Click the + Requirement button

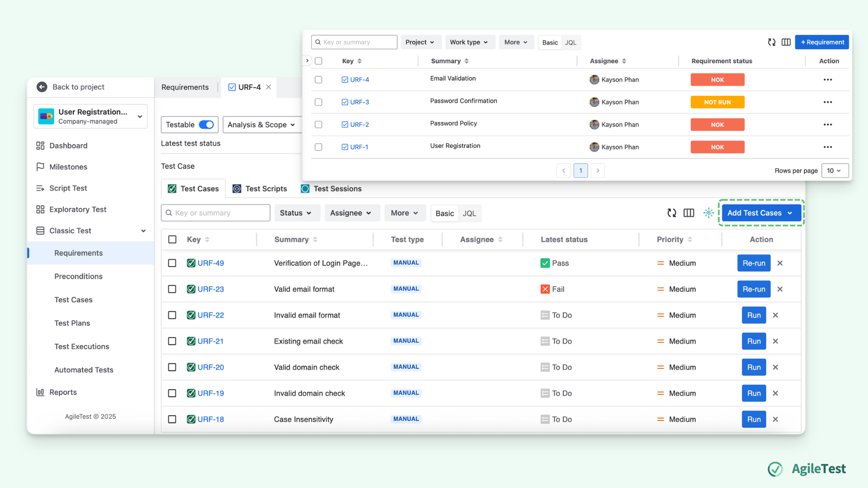821,42
